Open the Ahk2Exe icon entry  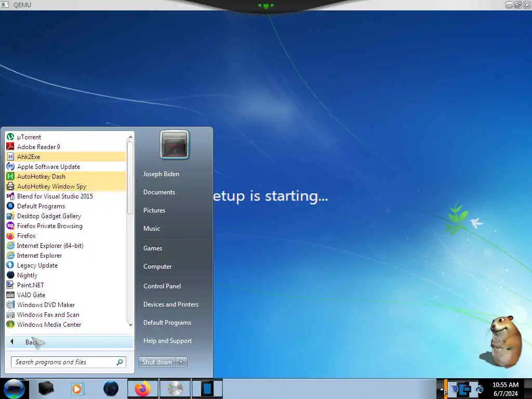click(x=10, y=157)
